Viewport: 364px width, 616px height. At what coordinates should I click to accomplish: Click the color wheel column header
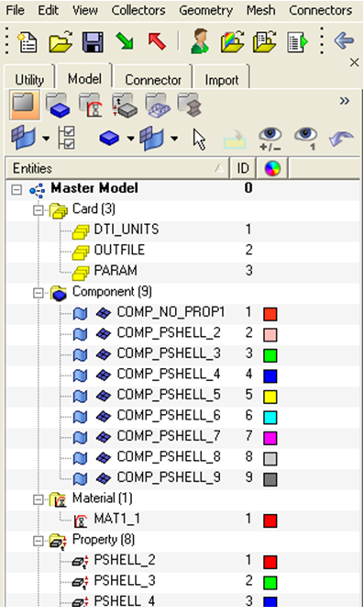point(272,169)
